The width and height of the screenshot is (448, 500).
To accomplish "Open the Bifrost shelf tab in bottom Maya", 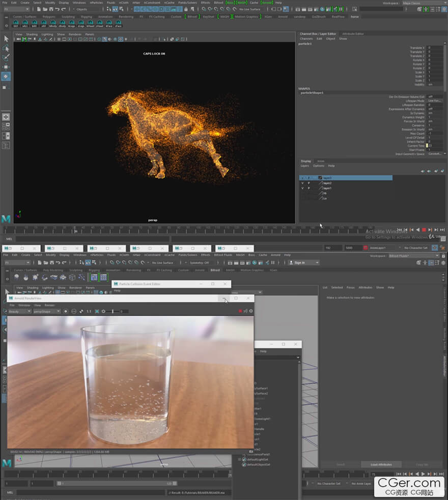I will click(x=215, y=270).
